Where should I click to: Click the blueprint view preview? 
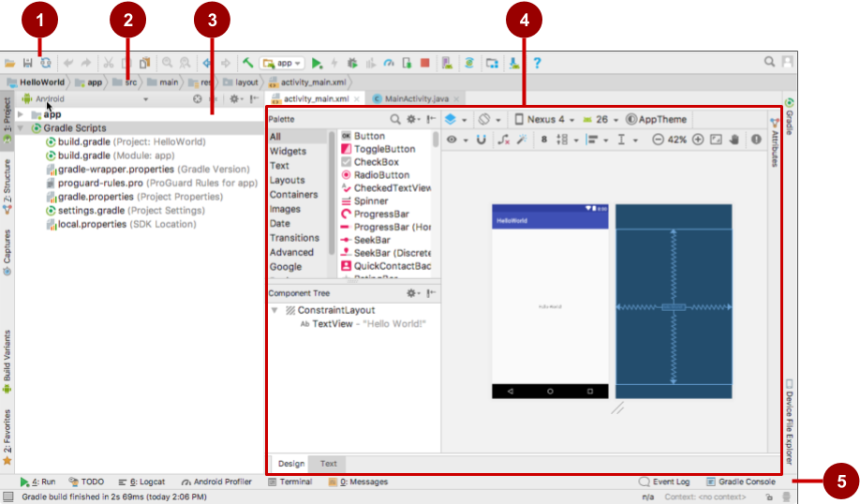point(674,301)
